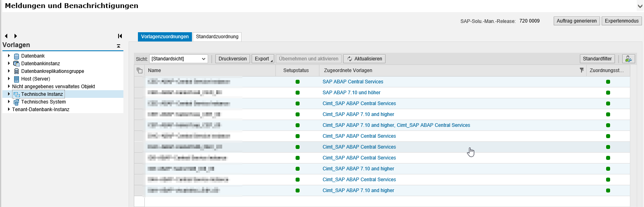Click the Datenbank tree icon
The height and width of the screenshot is (207, 644).
pos(17,56)
